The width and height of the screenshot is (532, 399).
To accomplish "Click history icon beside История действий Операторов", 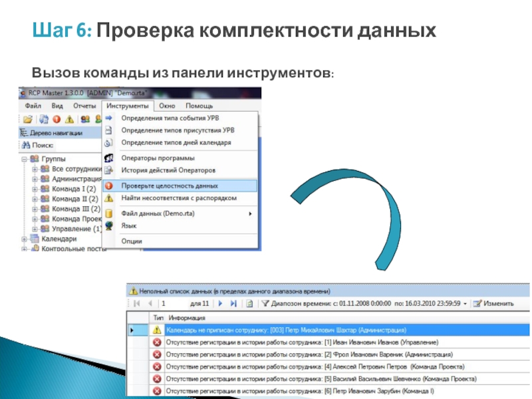I will [108, 170].
